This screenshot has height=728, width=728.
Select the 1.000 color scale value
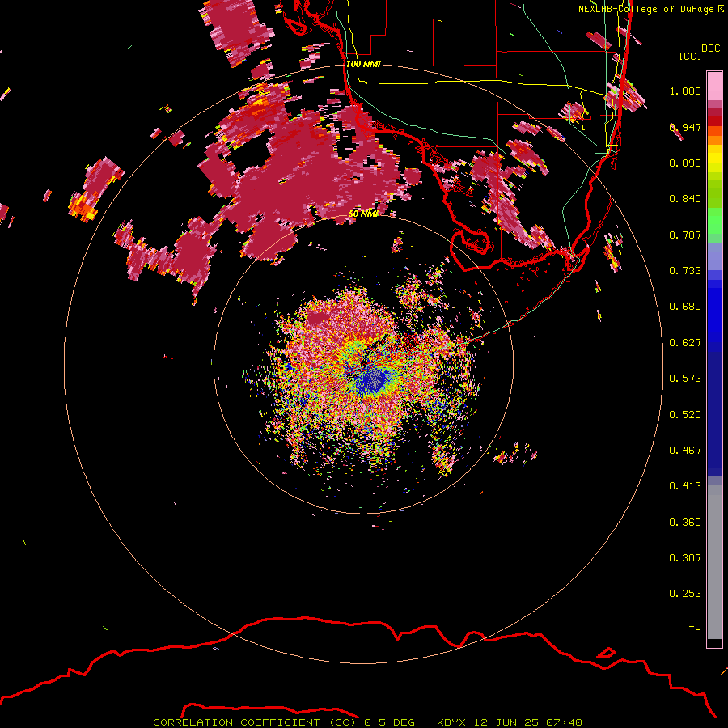pos(685,91)
